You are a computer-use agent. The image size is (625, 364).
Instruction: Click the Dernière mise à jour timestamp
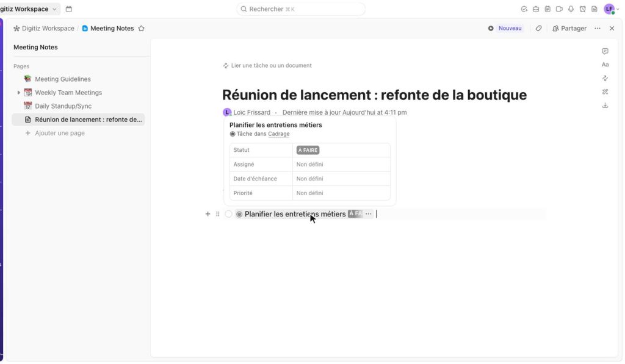344,112
